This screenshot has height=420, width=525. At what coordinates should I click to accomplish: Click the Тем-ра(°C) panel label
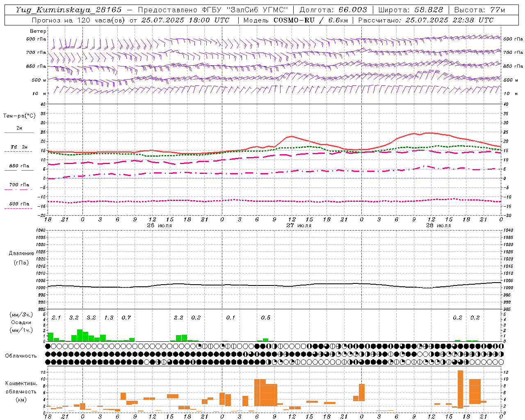(20, 116)
